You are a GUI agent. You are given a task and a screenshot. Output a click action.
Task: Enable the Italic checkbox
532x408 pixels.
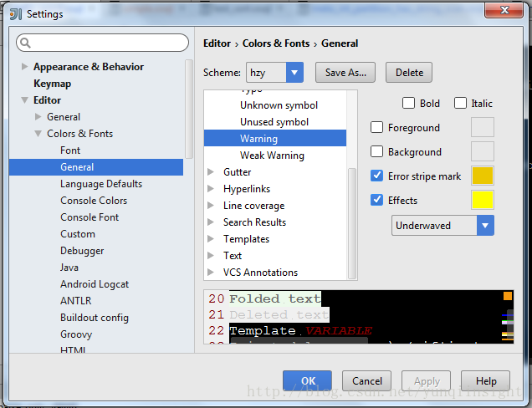coord(460,103)
